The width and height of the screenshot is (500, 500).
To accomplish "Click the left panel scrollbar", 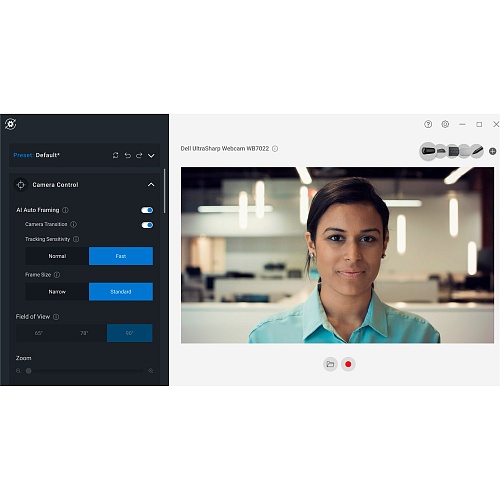I will pyautogui.click(x=164, y=191).
